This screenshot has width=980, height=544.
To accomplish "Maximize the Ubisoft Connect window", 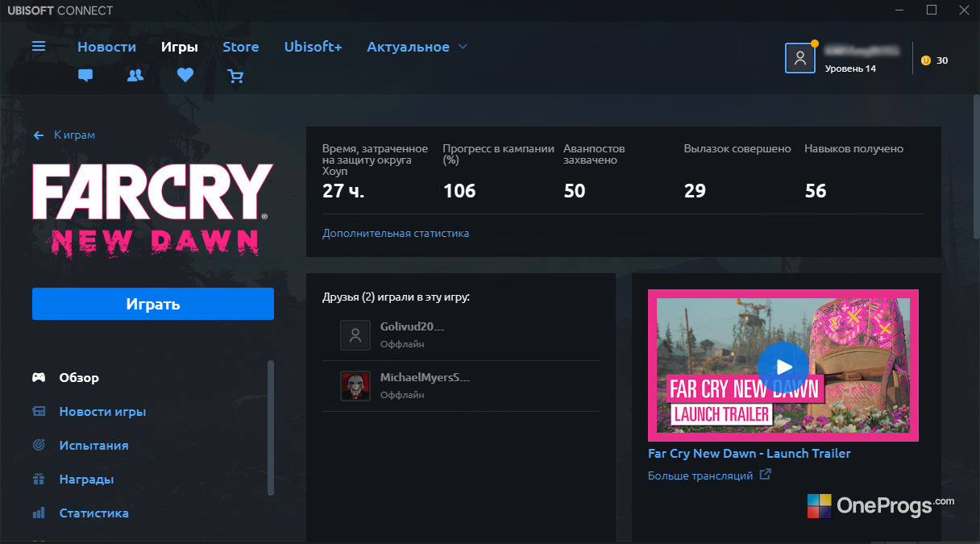I will 931,10.
